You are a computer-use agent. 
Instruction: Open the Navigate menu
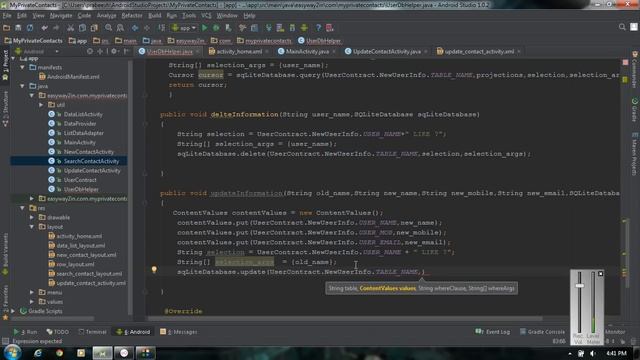click(x=61, y=16)
